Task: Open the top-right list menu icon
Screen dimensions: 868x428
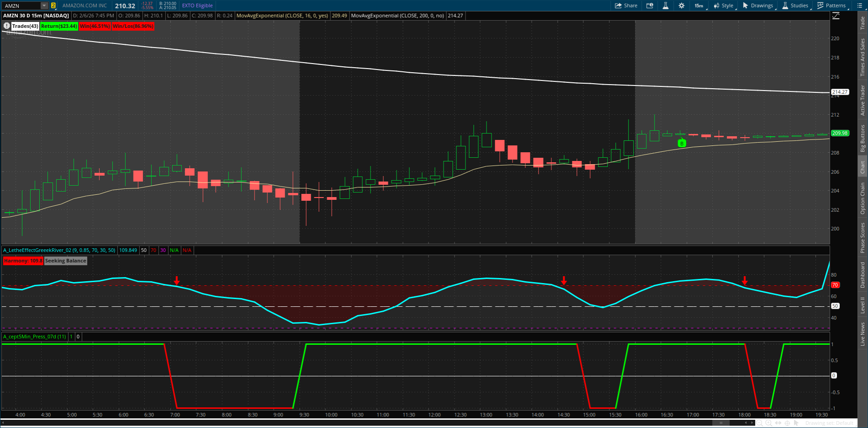Action: [x=859, y=5]
